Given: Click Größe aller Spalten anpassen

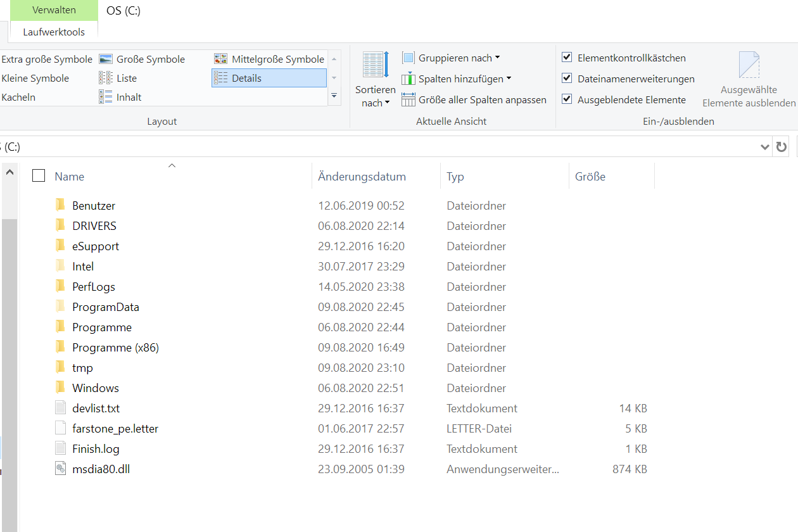Looking at the screenshot, I should 474,99.
